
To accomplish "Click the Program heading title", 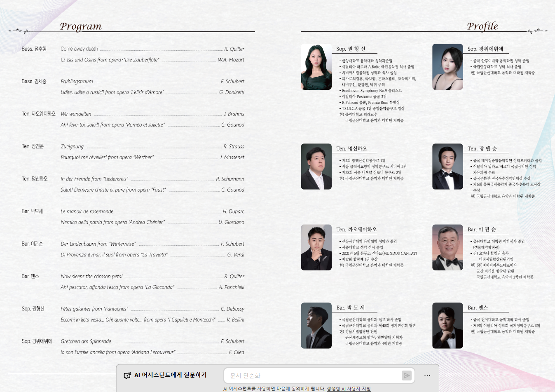I will [x=81, y=26].
